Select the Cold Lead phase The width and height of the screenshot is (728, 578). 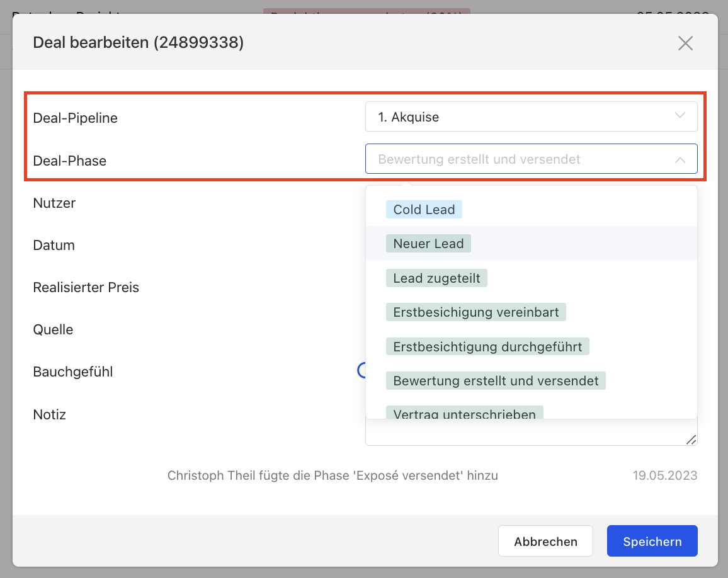click(x=424, y=210)
